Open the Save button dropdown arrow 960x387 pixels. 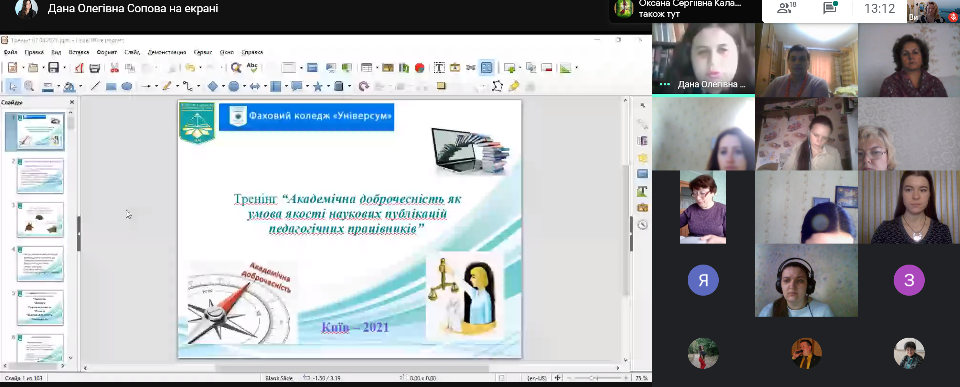[x=64, y=67]
